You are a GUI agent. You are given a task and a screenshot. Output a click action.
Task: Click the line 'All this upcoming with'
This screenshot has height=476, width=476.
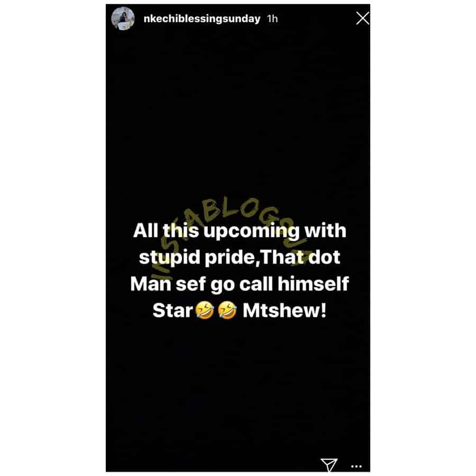240,231
